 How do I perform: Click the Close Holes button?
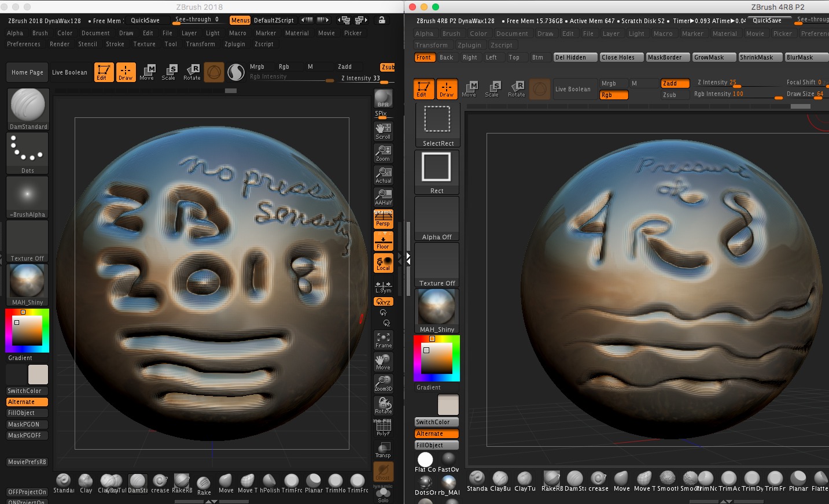[621, 57]
